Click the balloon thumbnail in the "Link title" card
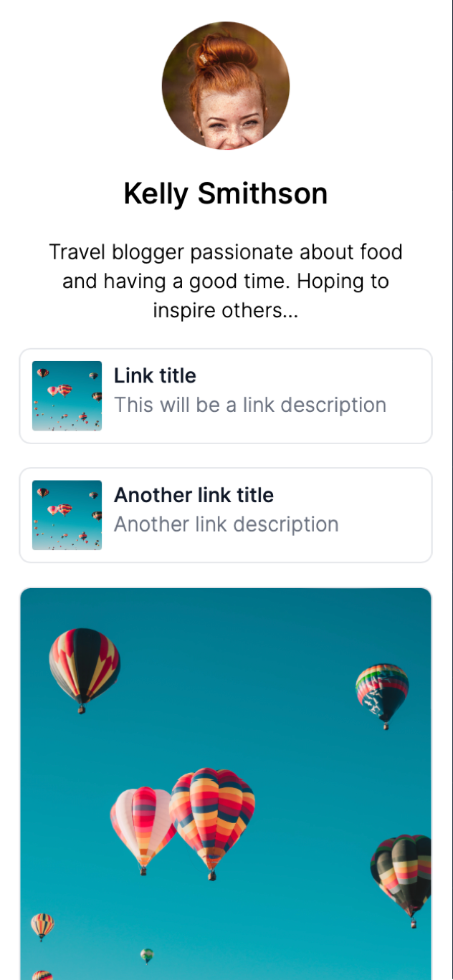 point(67,395)
